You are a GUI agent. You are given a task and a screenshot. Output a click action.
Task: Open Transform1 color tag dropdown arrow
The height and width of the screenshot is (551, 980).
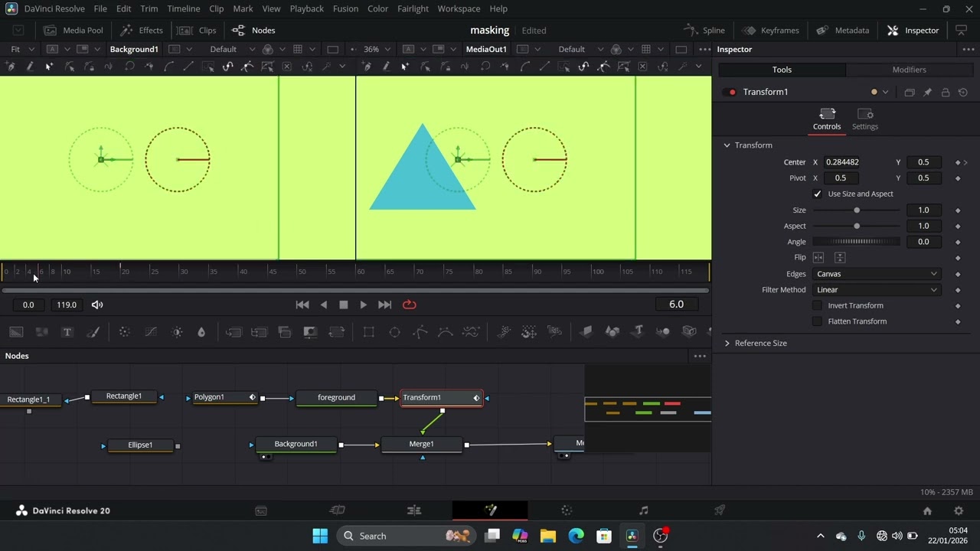point(886,93)
